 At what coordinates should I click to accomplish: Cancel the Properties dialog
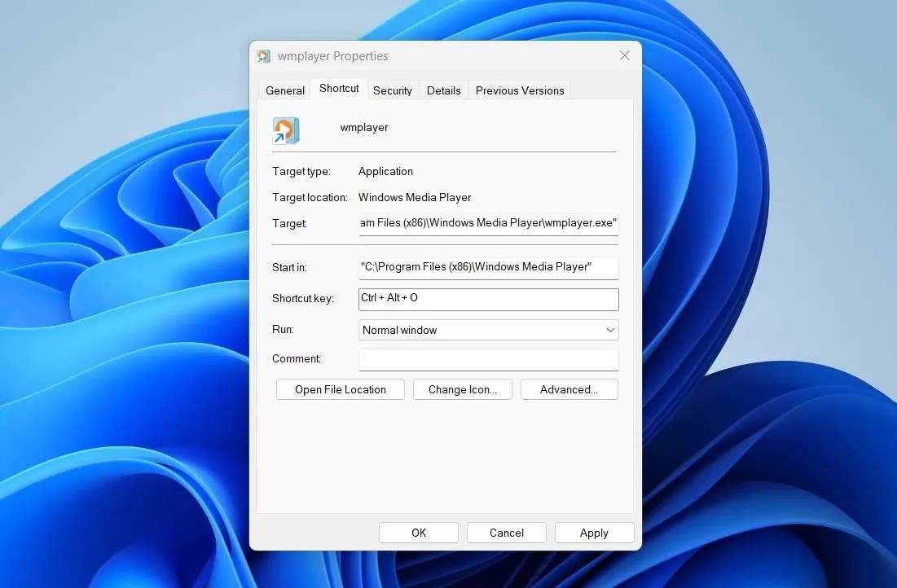click(x=506, y=533)
